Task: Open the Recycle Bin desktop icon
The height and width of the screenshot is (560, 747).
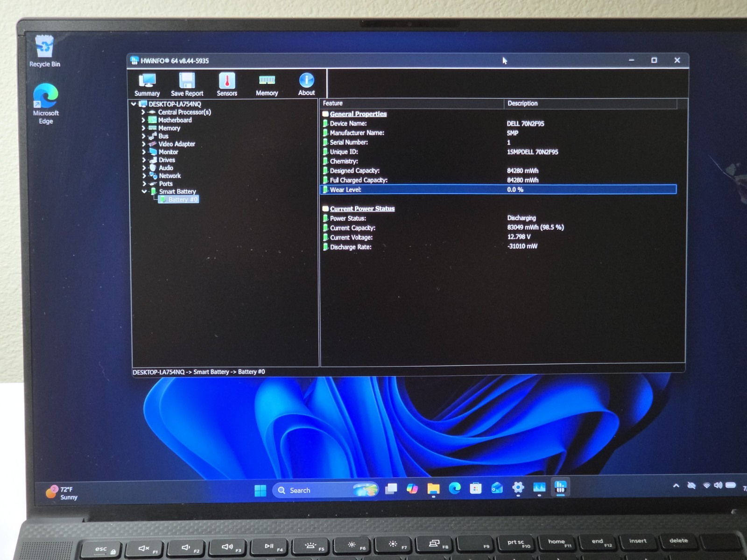Action: (45, 51)
